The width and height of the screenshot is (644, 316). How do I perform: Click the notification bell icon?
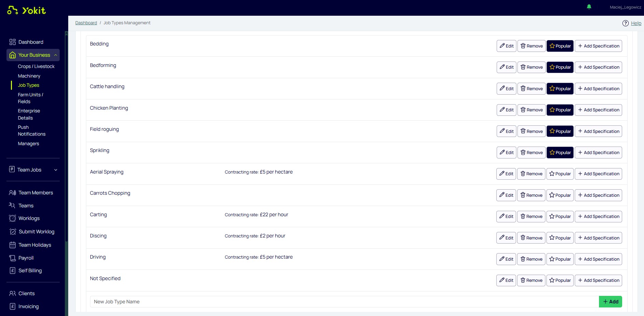coord(589,7)
